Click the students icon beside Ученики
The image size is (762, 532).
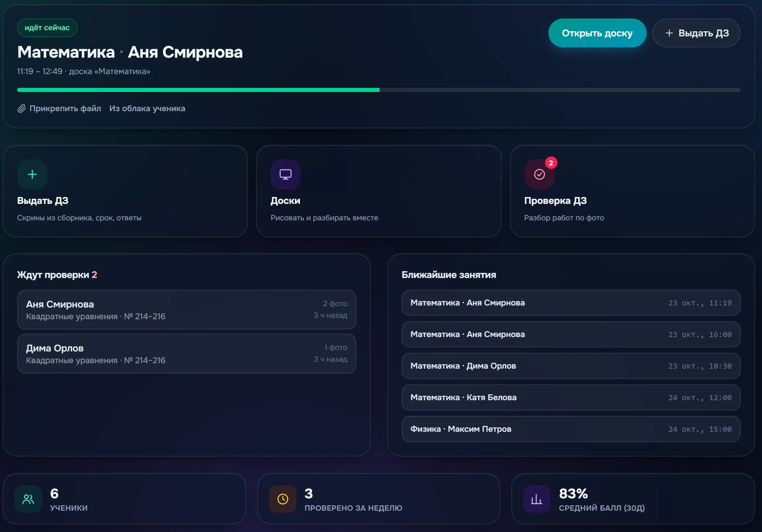tap(28, 499)
